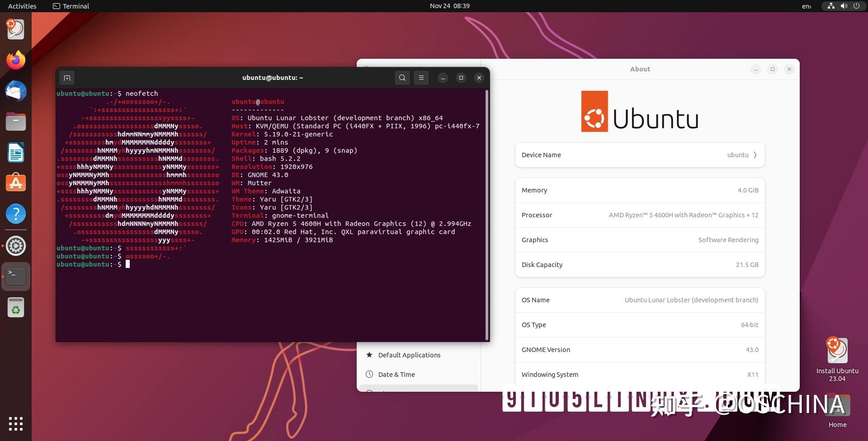Open the Terminal hamburger menu
Viewport: 868px width, 441px height.
pos(421,77)
